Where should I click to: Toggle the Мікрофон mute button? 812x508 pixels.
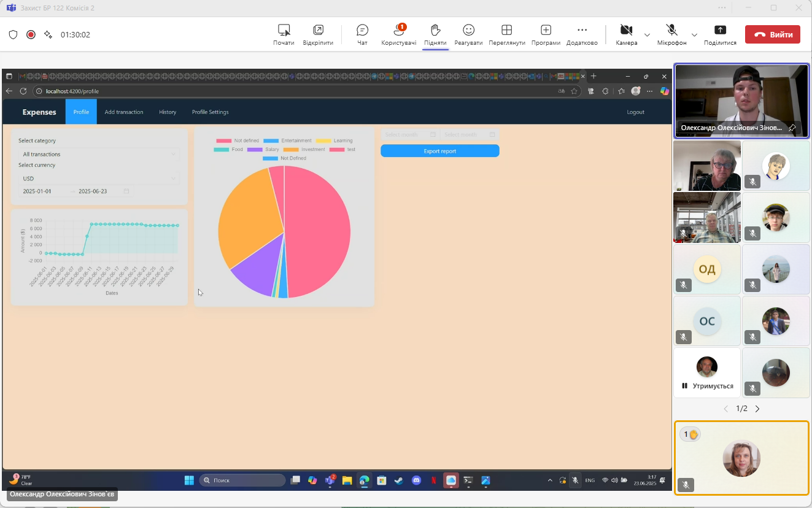(x=671, y=35)
